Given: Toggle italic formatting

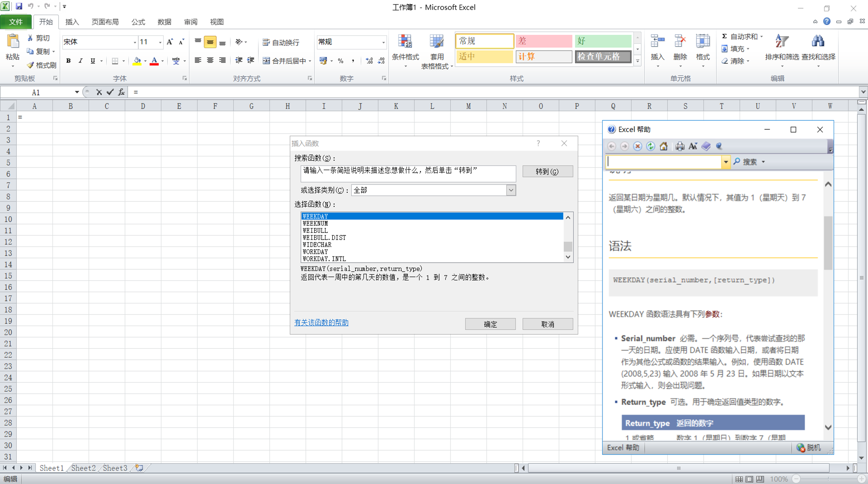Looking at the screenshot, I should [x=80, y=61].
